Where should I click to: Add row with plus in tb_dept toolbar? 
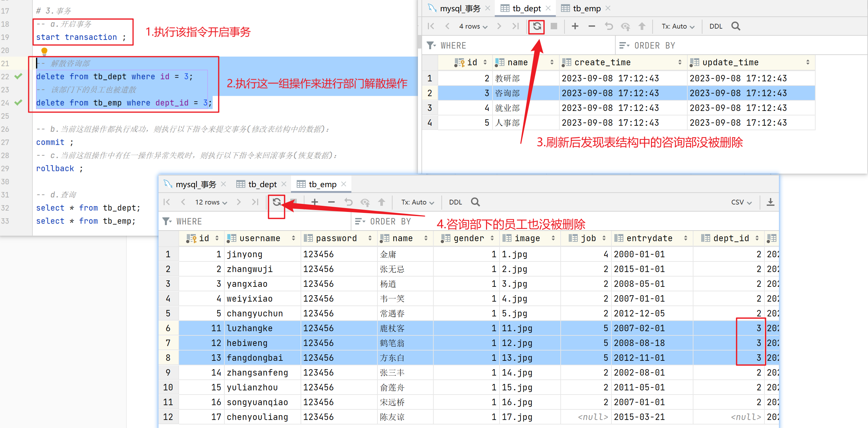click(x=575, y=26)
